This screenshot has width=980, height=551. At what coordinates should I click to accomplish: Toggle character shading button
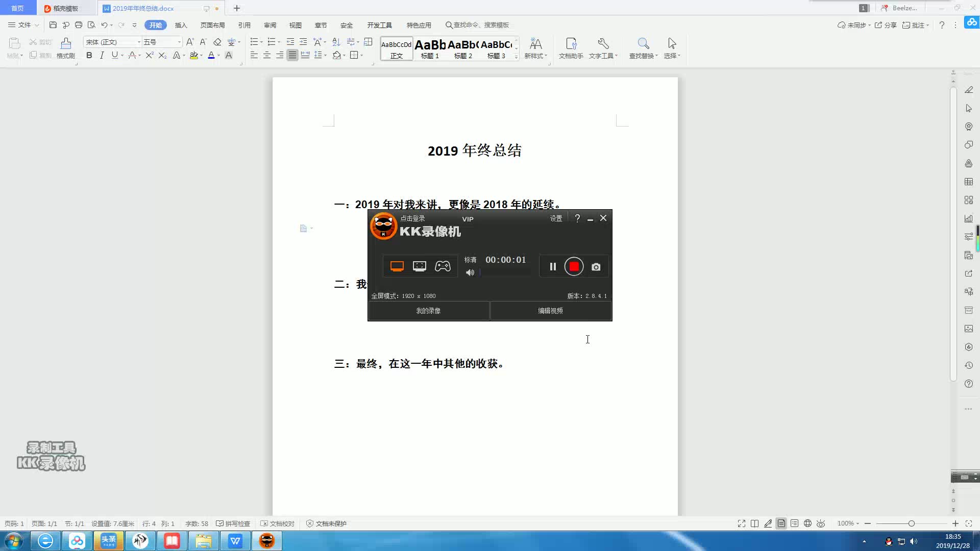229,55
